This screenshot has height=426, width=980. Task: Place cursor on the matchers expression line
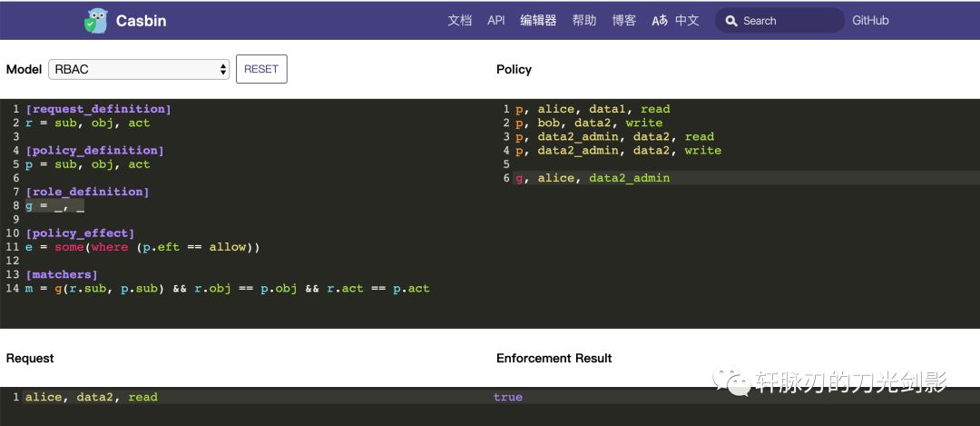coord(227,289)
